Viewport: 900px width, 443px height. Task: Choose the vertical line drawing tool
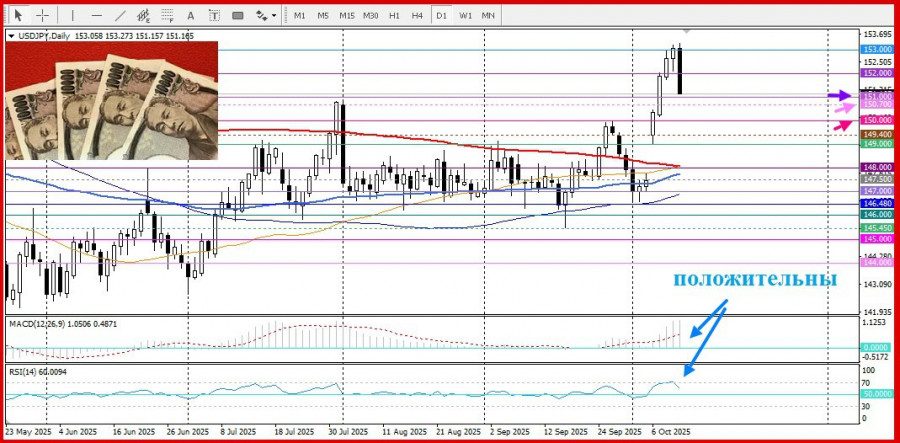tap(72, 15)
